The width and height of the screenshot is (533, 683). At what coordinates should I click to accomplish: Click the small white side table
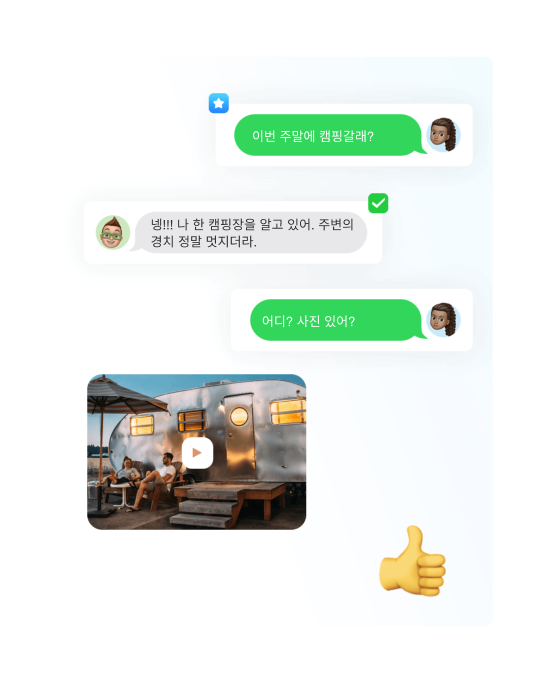[x=120, y=494]
